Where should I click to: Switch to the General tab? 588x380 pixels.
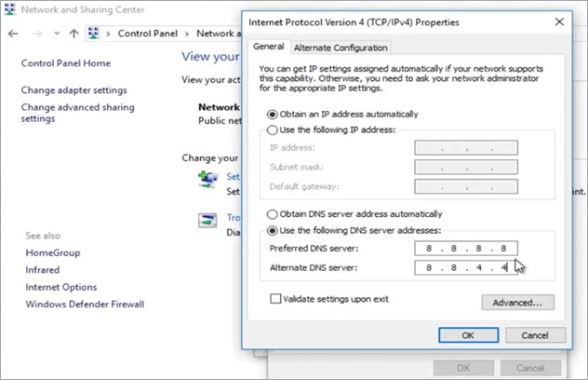click(269, 47)
